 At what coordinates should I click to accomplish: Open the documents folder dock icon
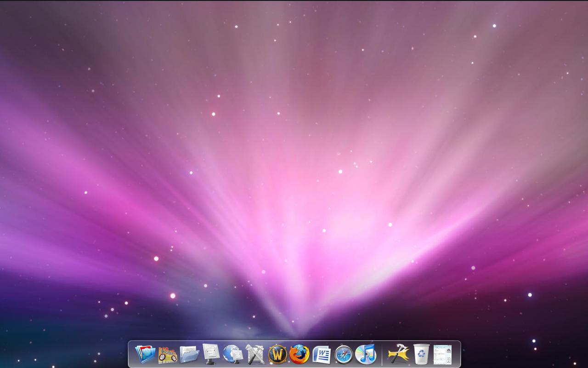coord(189,355)
